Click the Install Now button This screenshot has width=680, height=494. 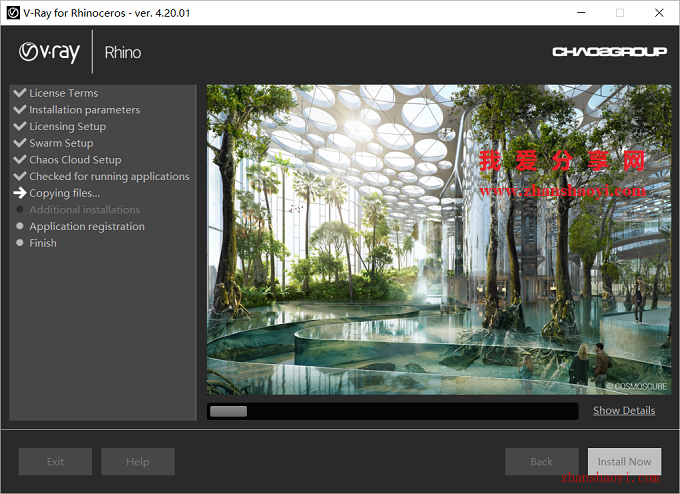coord(624,461)
